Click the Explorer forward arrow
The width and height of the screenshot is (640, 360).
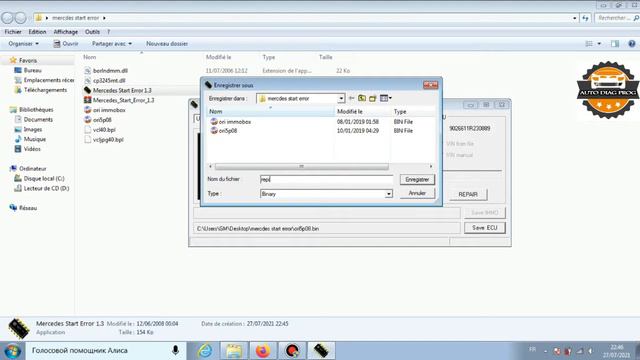[20, 18]
